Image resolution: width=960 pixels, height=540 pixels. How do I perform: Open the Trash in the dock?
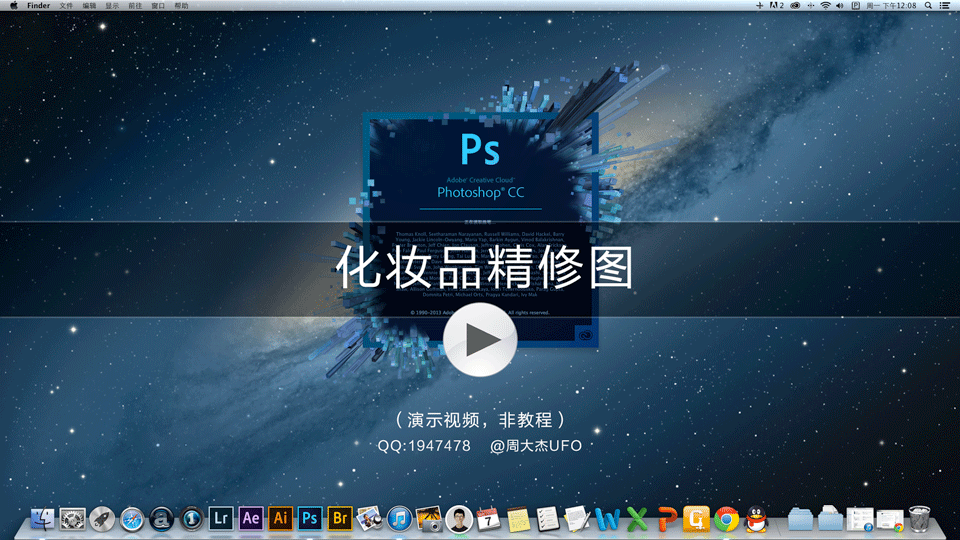[x=920, y=519]
